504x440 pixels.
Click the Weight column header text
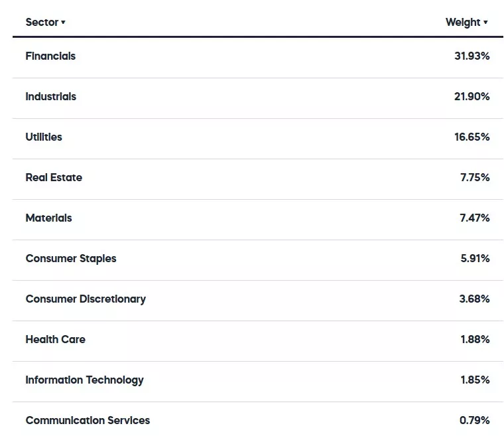click(x=462, y=22)
